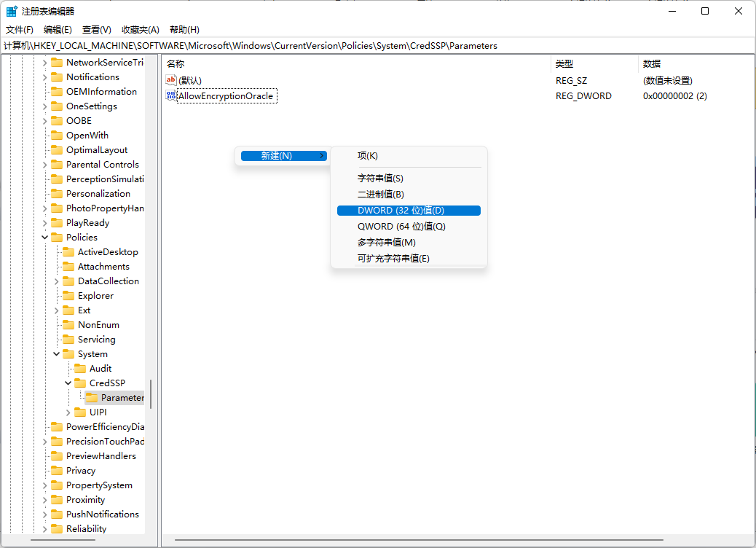This screenshot has width=756, height=548.
Task: Click the Audit folder icon
Action: (79, 369)
